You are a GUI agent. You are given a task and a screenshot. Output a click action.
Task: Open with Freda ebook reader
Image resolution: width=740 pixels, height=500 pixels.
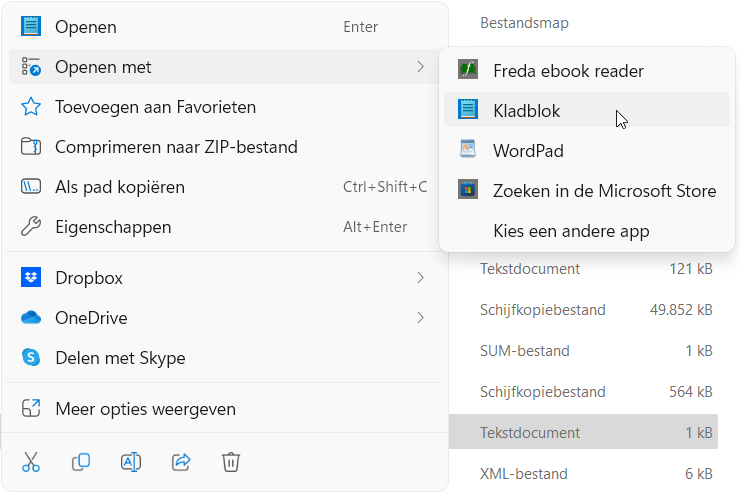[x=587, y=70]
